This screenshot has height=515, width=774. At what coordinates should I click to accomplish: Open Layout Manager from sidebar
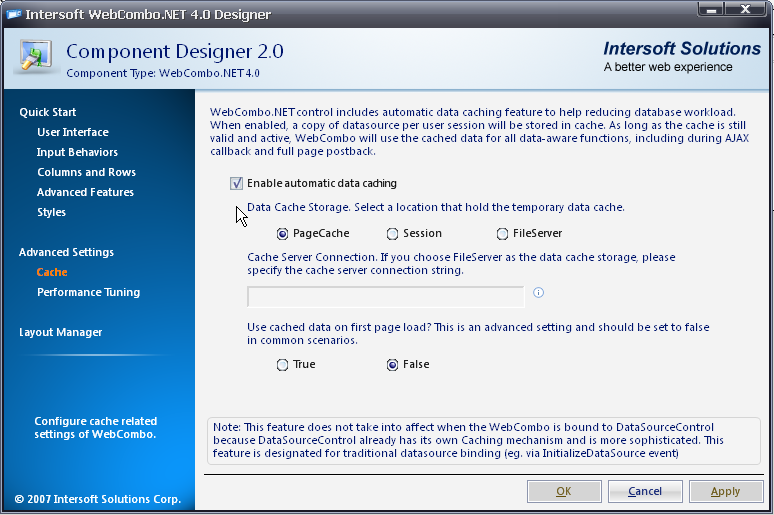coord(60,332)
